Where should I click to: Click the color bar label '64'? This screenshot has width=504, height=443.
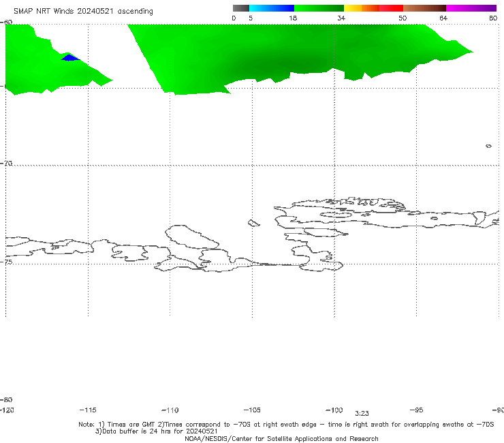coord(443,18)
